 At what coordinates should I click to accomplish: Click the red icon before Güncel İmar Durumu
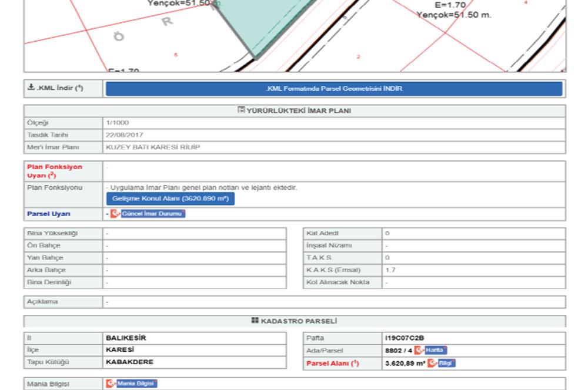pyautogui.click(x=115, y=214)
